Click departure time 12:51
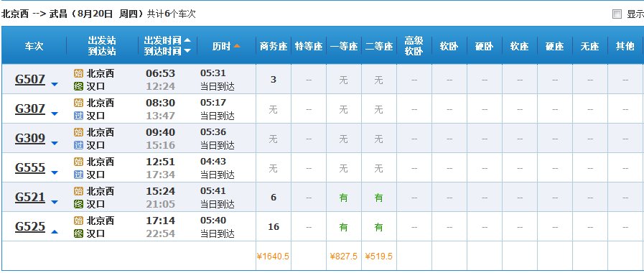Image resolution: width=644 pixels, height=273 pixels. (161, 162)
